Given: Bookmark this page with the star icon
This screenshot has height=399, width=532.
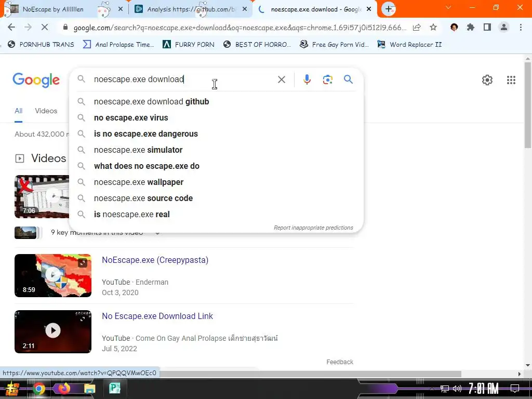Looking at the screenshot, I should click(433, 28).
